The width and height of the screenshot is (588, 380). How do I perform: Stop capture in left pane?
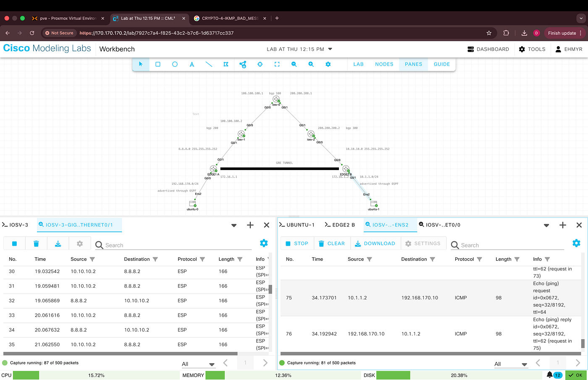[14, 244]
